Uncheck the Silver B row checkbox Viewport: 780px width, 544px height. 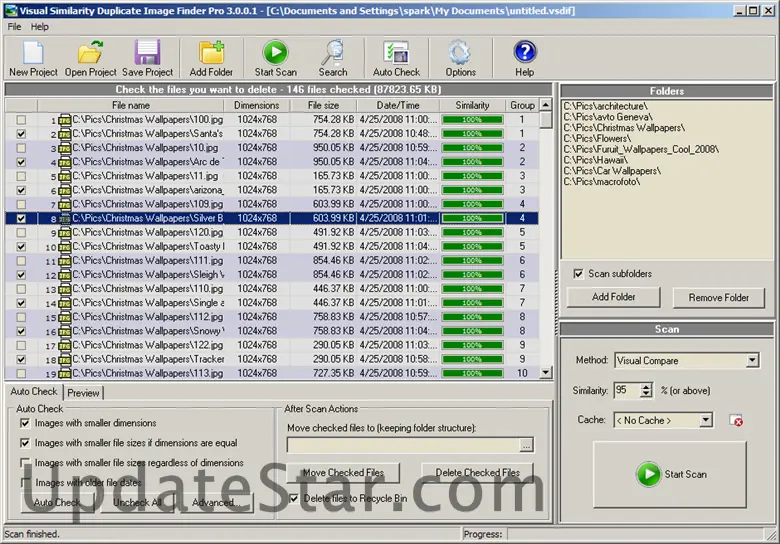21,218
